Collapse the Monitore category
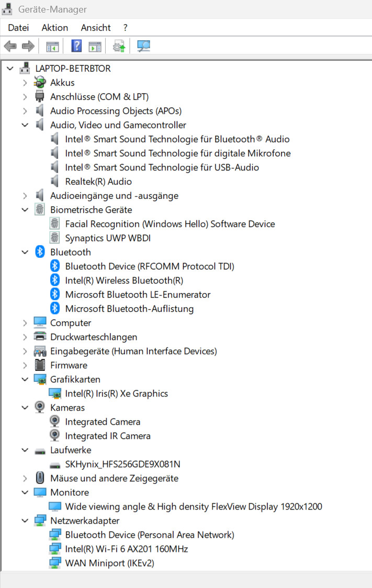Screen dimensions: 372x588 click(25, 492)
